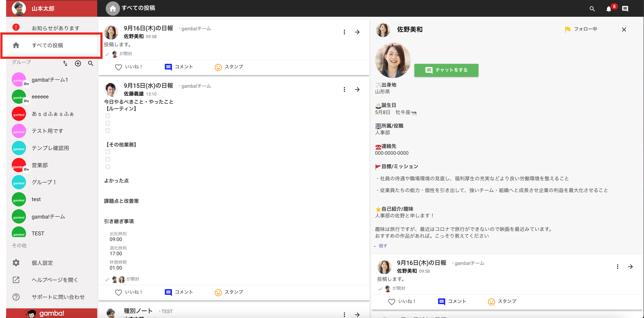Check the first その他業務 checkbox
Screen dimensions: 644x318
coord(108,152)
